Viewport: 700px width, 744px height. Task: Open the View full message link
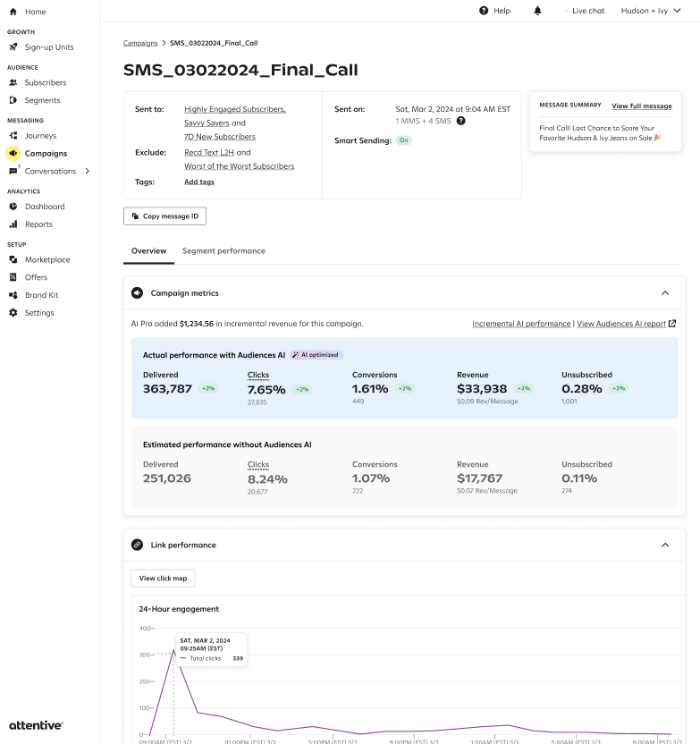642,106
